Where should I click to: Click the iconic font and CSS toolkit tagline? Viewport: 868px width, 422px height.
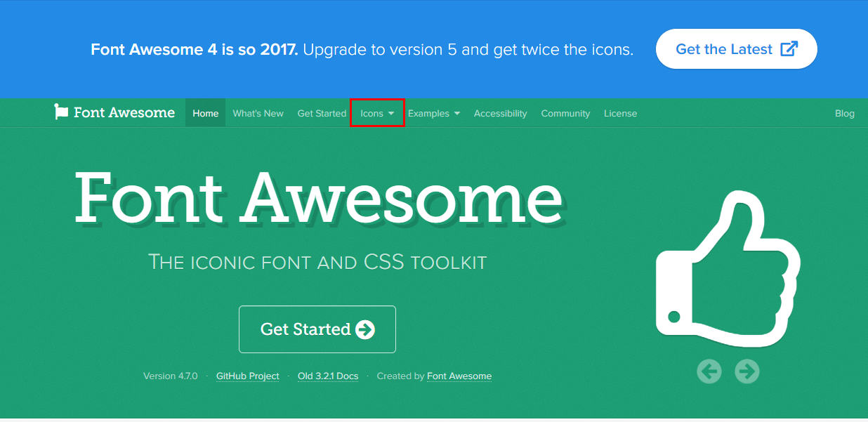pos(317,263)
